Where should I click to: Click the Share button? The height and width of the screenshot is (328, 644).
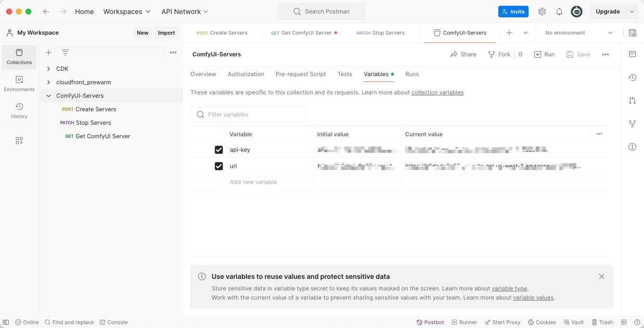tap(463, 54)
